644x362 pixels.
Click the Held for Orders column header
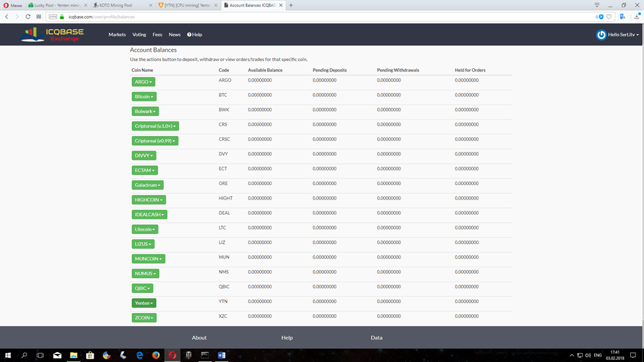[470, 70]
